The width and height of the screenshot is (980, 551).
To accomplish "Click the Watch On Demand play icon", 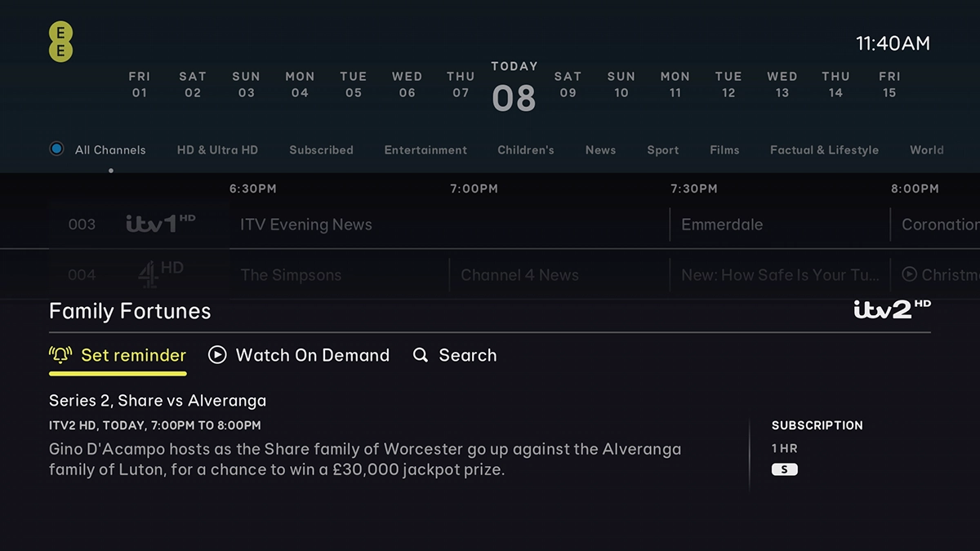I will tap(216, 355).
